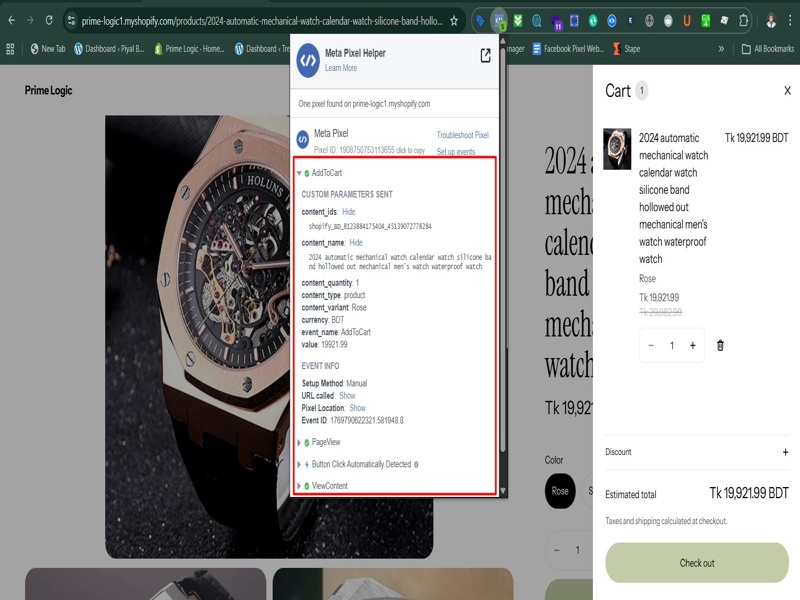The image size is (800, 600).
Task: Open Facebook Pixel Web... bookmark
Action: tap(568, 49)
